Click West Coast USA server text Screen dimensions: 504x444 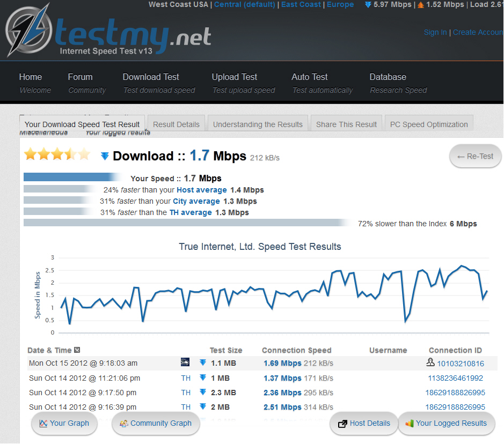178,4
